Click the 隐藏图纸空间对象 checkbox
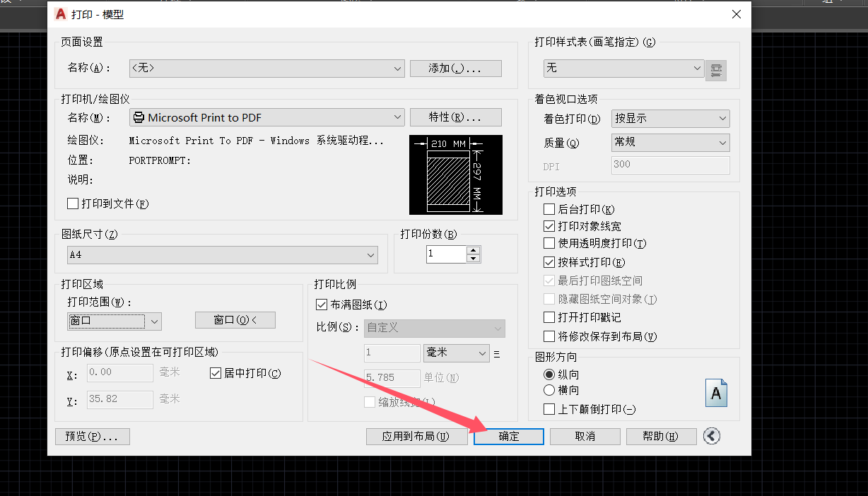This screenshot has width=868, height=496. pyautogui.click(x=549, y=299)
